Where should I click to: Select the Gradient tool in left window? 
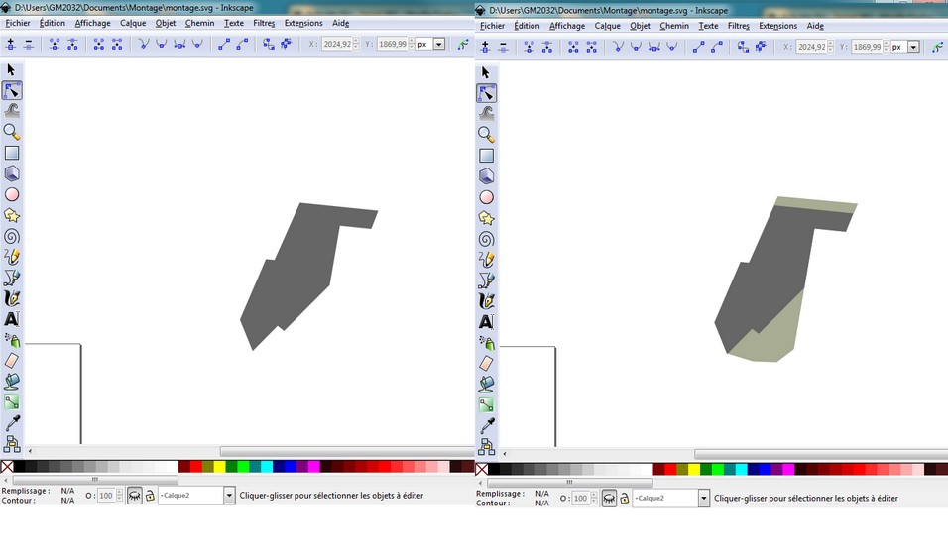click(x=12, y=402)
